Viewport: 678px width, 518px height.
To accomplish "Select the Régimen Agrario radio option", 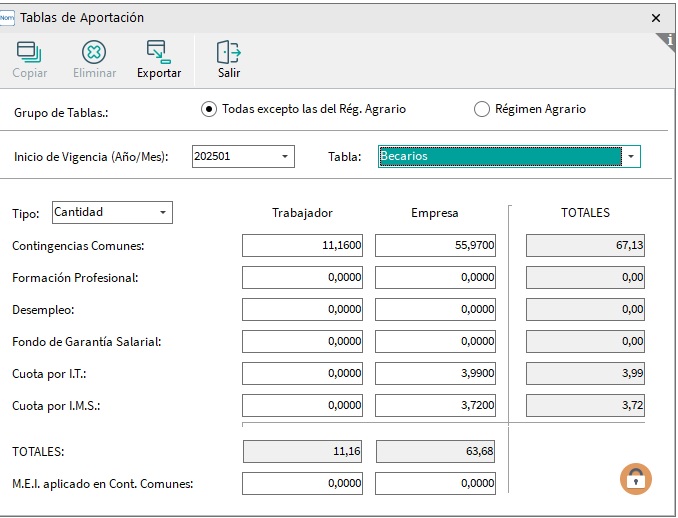I will (x=482, y=109).
